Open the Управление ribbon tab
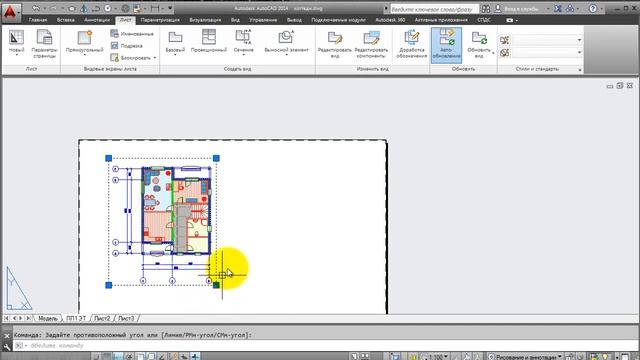Screen dimensions: 640x360 pyautogui.click(x=263, y=20)
